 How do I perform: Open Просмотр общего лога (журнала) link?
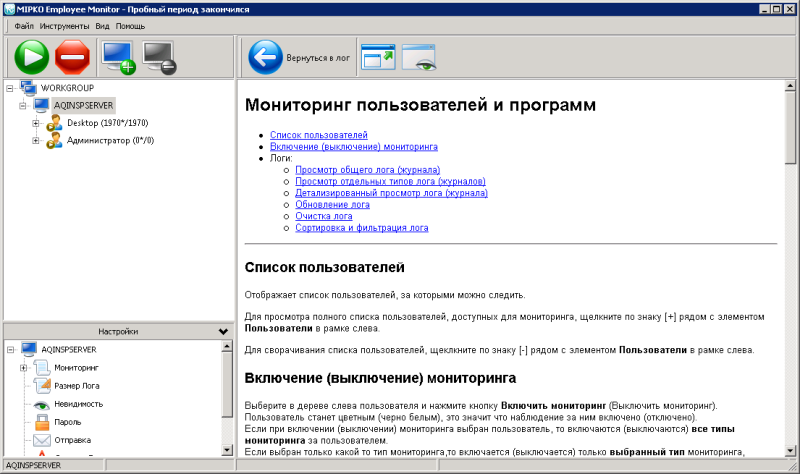367,169
